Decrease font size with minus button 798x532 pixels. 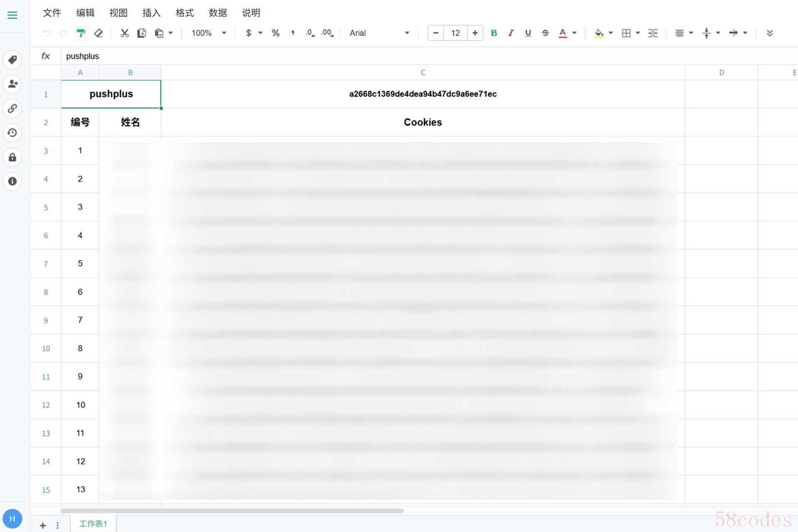(x=436, y=33)
